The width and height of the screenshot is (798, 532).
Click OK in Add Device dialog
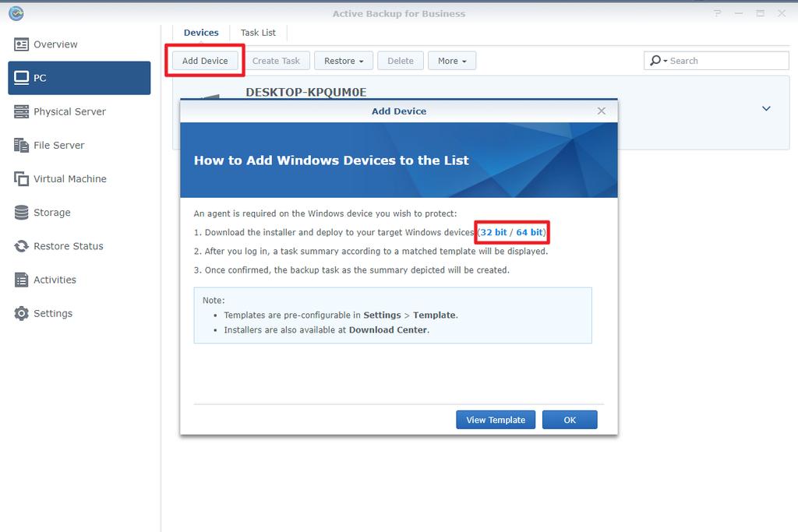[570, 420]
